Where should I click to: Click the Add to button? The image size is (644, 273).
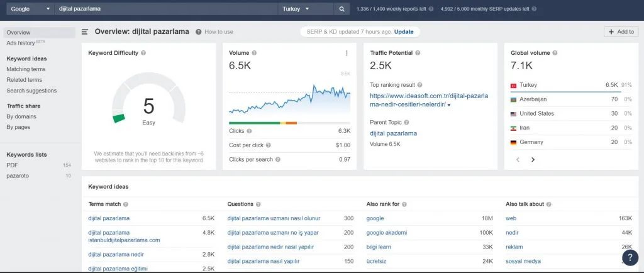[621, 31]
